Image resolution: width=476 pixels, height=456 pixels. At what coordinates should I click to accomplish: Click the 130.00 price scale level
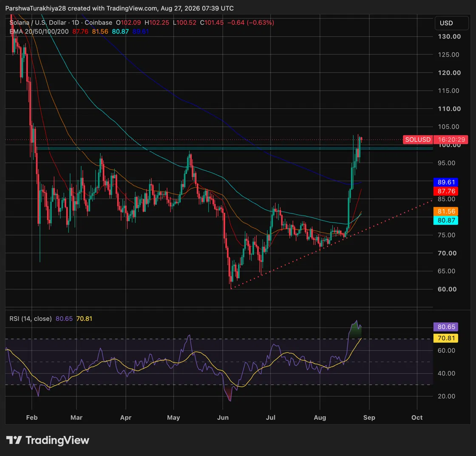coord(449,37)
